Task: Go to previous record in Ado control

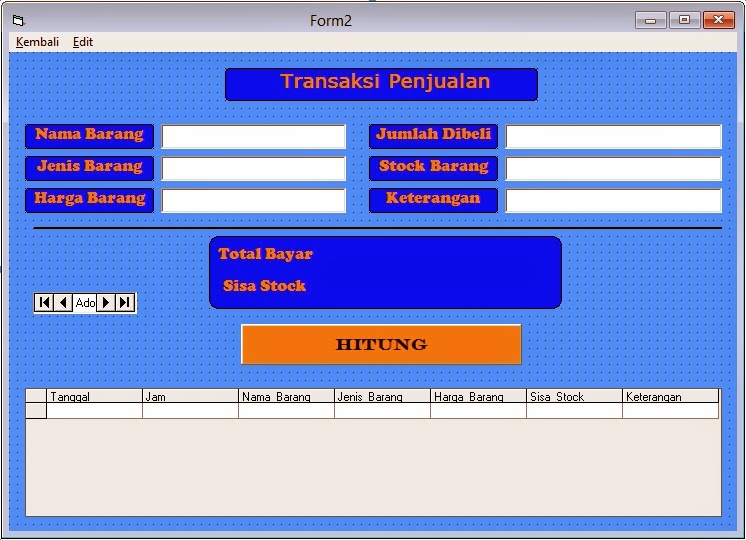Action: (63, 303)
